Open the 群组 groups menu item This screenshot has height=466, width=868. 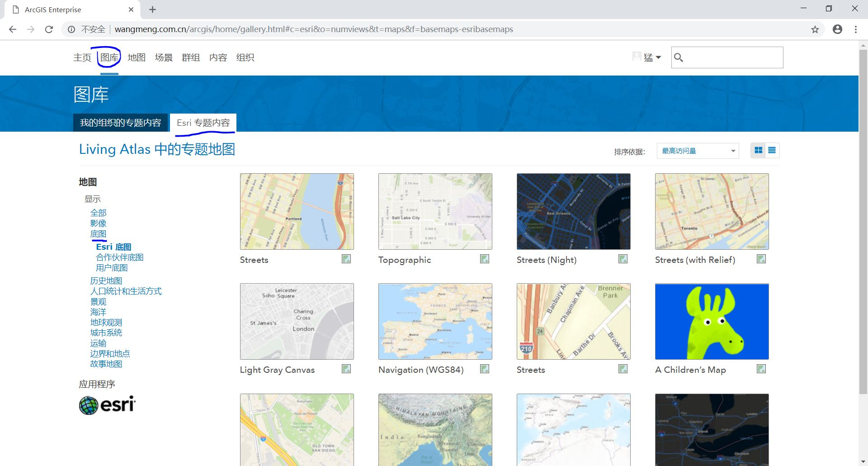[x=191, y=57]
